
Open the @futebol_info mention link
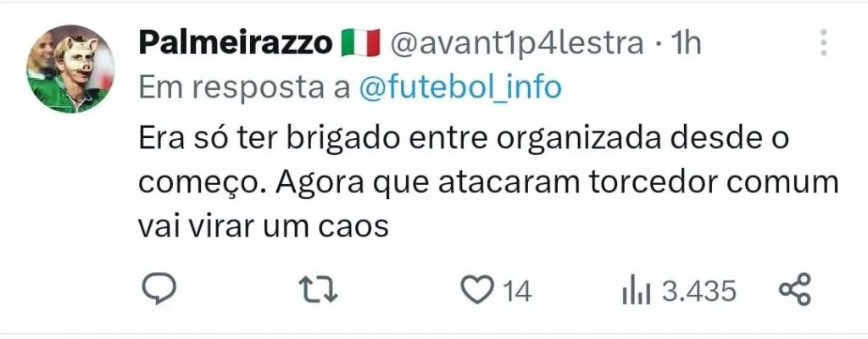pyautogui.click(x=460, y=87)
